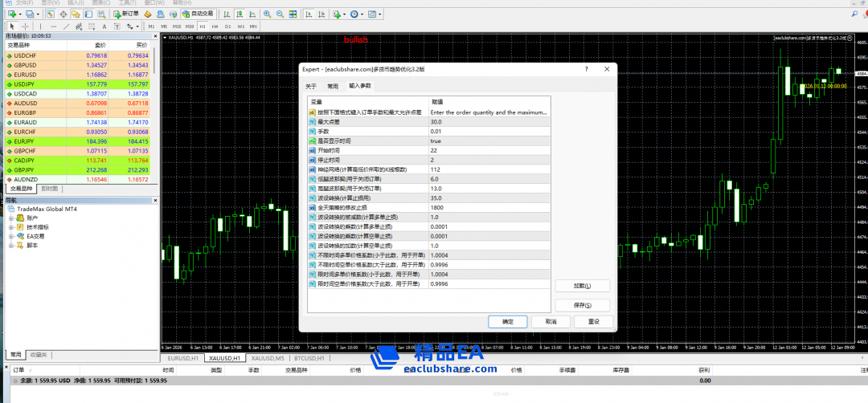Viewport: 868px width, 403px height.
Task: Click the 加载 (Load) button
Action: coord(582,286)
